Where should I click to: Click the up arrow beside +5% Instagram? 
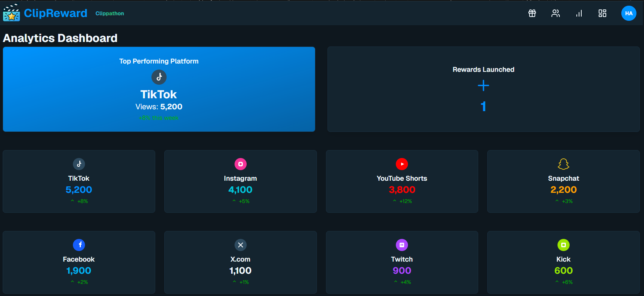pos(234,201)
